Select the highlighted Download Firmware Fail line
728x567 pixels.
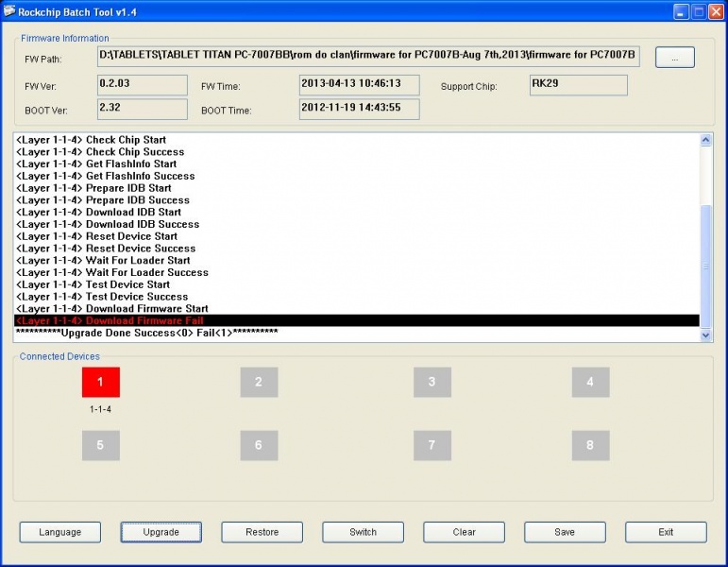click(356, 321)
